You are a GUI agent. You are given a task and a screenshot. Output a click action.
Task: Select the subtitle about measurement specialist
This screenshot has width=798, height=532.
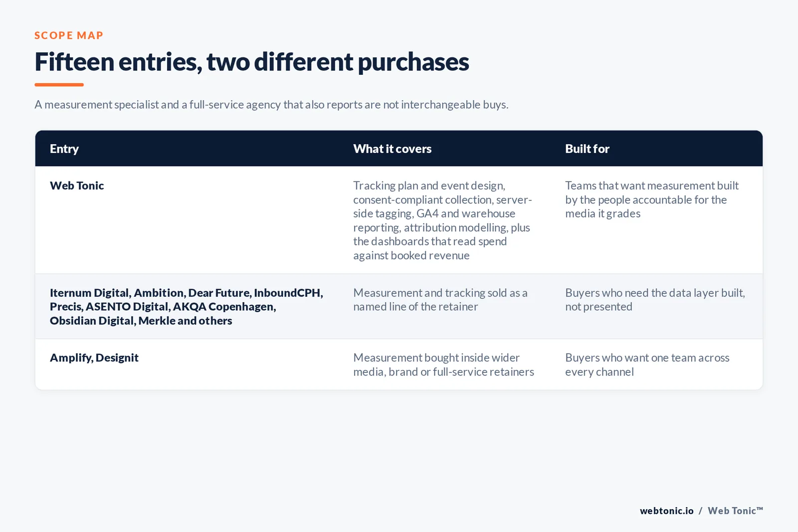coord(271,105)
